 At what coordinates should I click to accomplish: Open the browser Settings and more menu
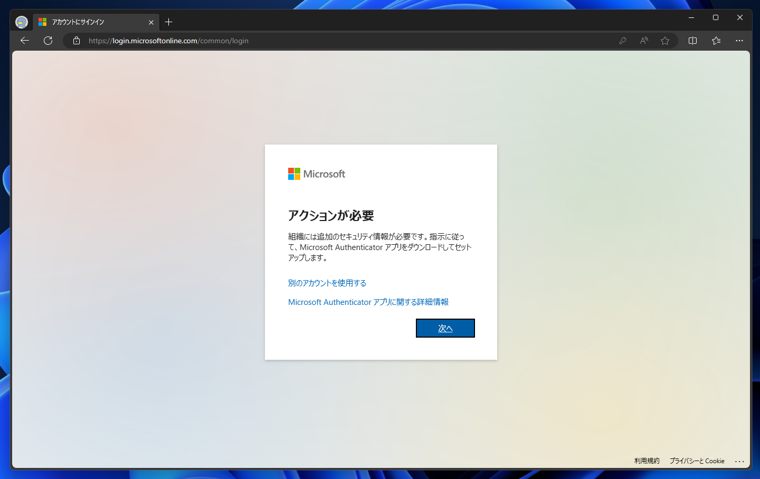tap(739, 41)
